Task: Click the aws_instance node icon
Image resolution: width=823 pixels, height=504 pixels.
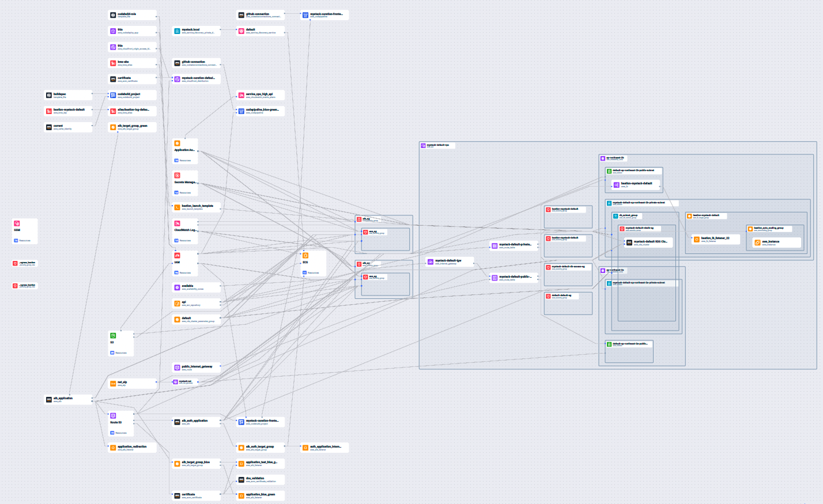Action: click(757, 242)
